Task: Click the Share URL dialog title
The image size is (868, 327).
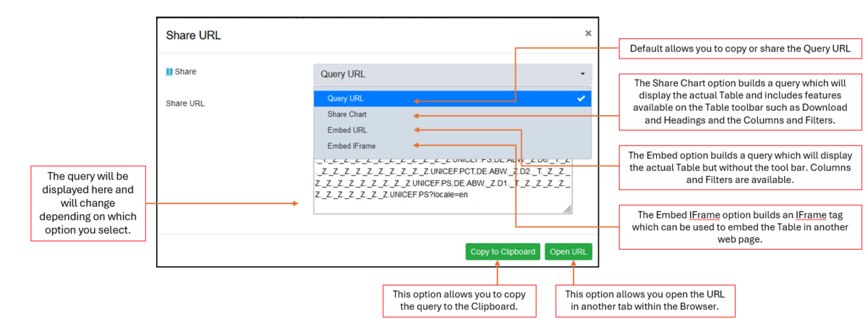Action: (194, 35)
